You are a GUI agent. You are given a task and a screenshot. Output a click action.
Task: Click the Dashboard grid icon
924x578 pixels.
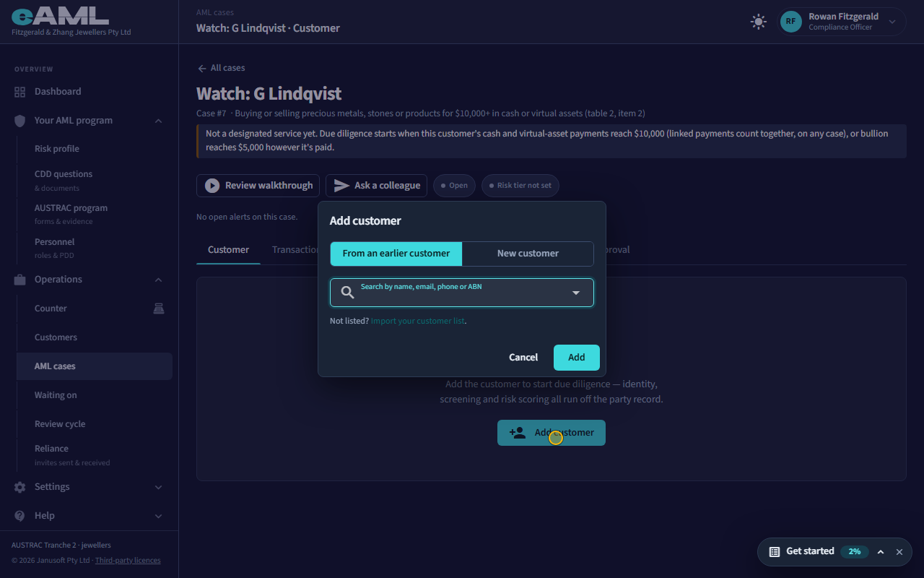[19, 92]
